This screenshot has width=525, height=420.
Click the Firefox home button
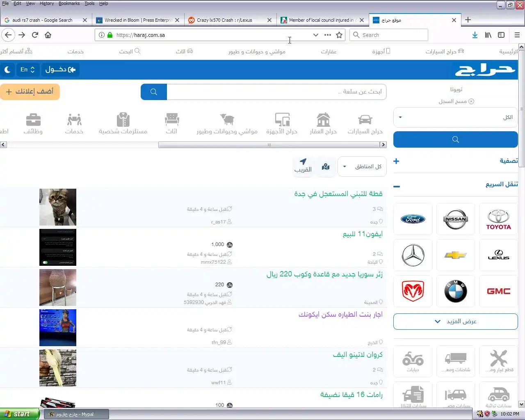(48, 35)
